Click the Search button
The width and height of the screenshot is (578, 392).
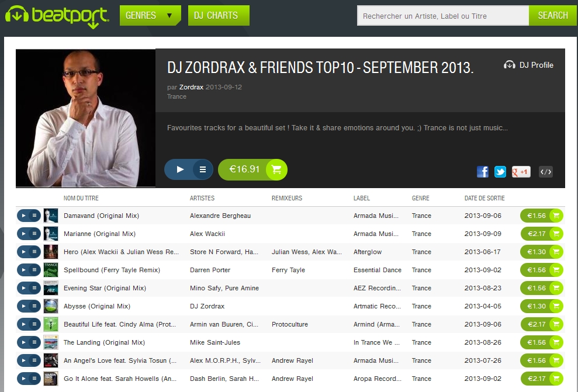coord(552,15)
